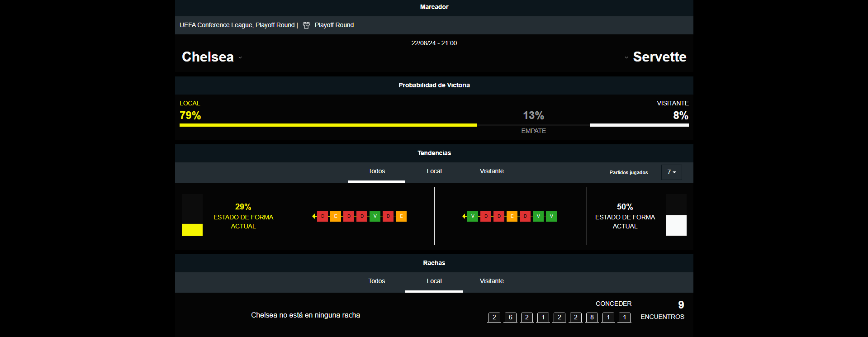Screen dimensions: 868x337
Task: Select the first red D square in Chelsea's form
Action: (x=323, y=216)
